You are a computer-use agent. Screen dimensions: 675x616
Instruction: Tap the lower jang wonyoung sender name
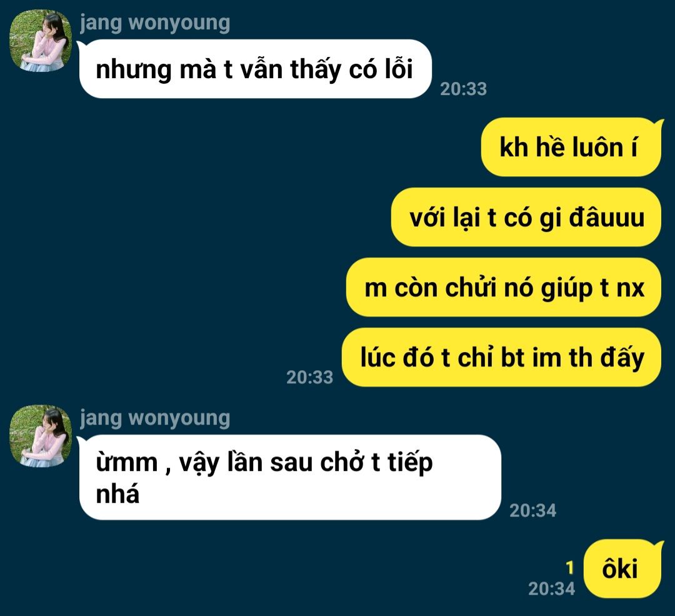pos(154,418)
